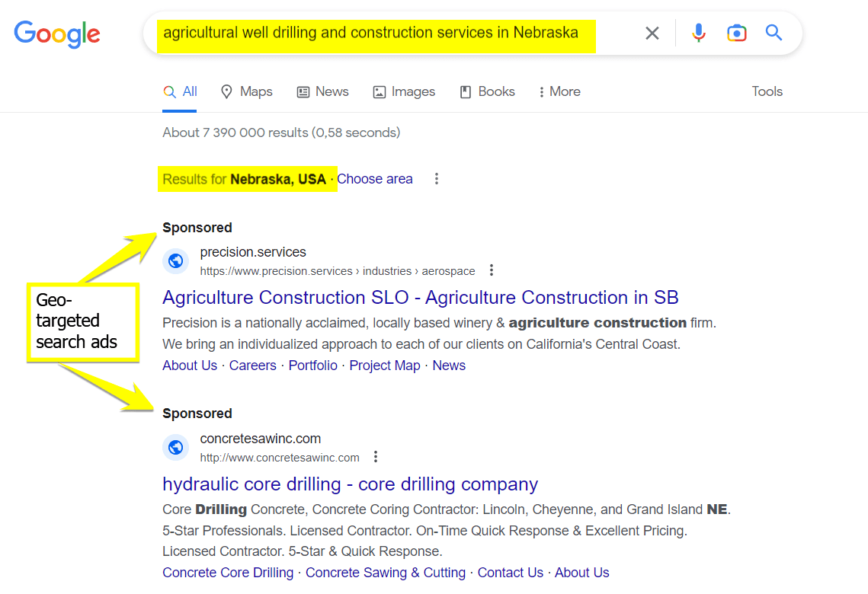This screenshot has width=868, height=594.
Task: Open concretesawinc About Us sitelink
Action: 581,573
